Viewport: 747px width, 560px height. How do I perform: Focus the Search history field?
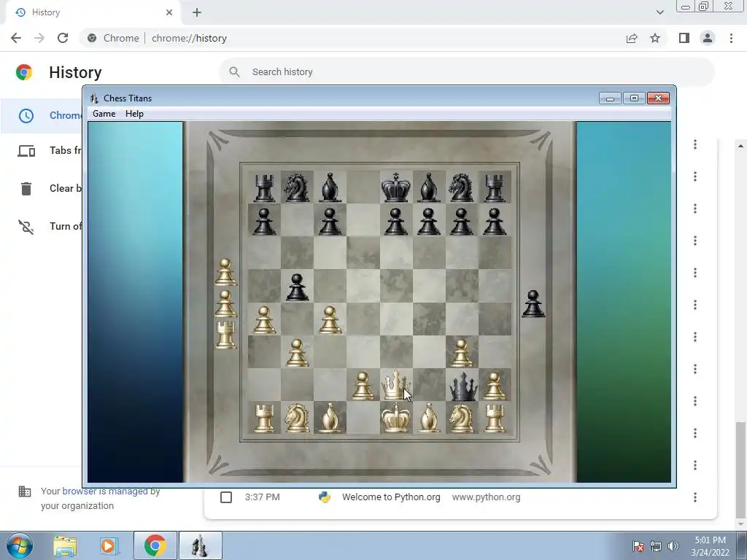pyautogui.click(x=467, y=72)
